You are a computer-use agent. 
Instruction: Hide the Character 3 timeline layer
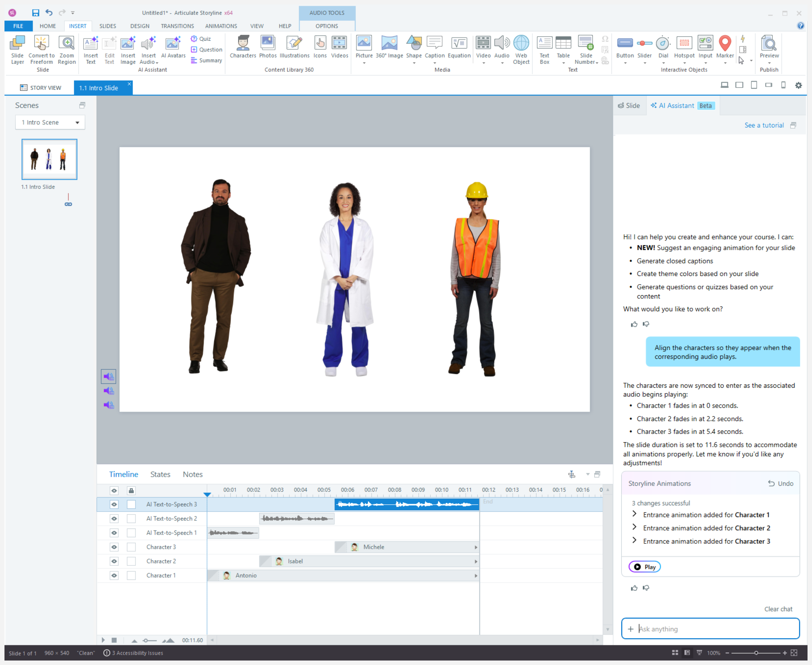[x=114, y=547]
